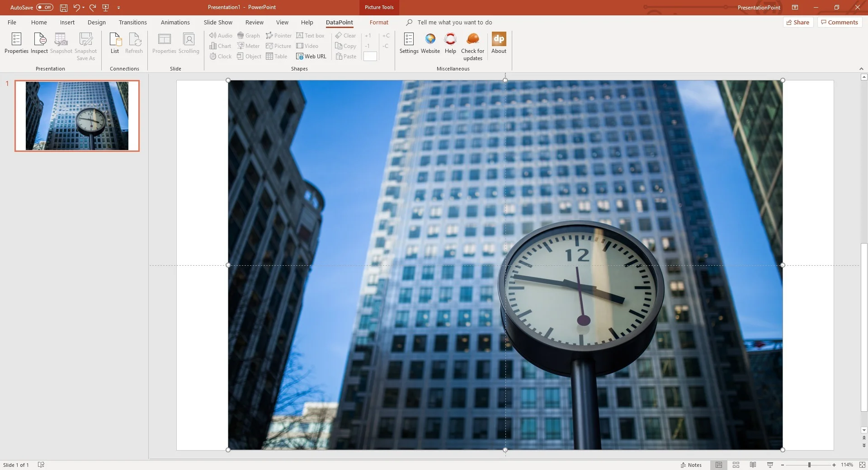This screenshot has width=868, height=470.
Task: Collapse the ribbon with the chevron
Action: coord(861,69)
